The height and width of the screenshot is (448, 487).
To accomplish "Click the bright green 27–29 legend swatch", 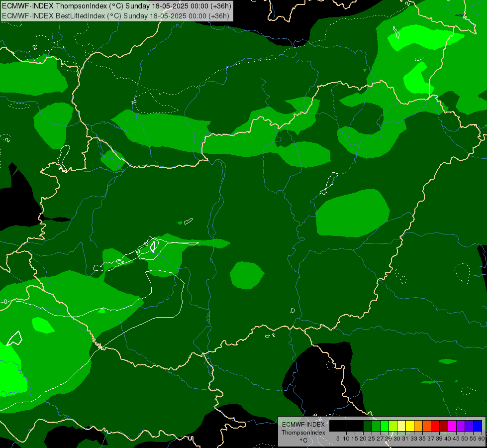I will point(385,426).
